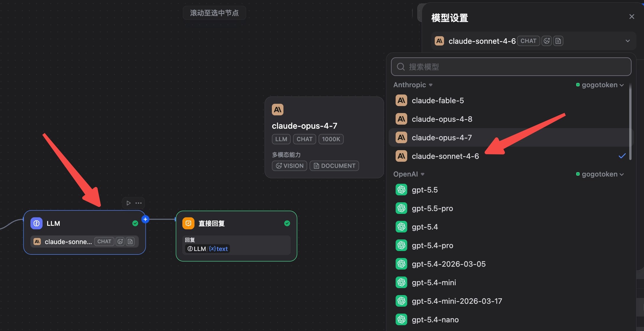Click the 滚动至选中节点 button
Viewport: 644px width, 331px height.
(214, 13)
